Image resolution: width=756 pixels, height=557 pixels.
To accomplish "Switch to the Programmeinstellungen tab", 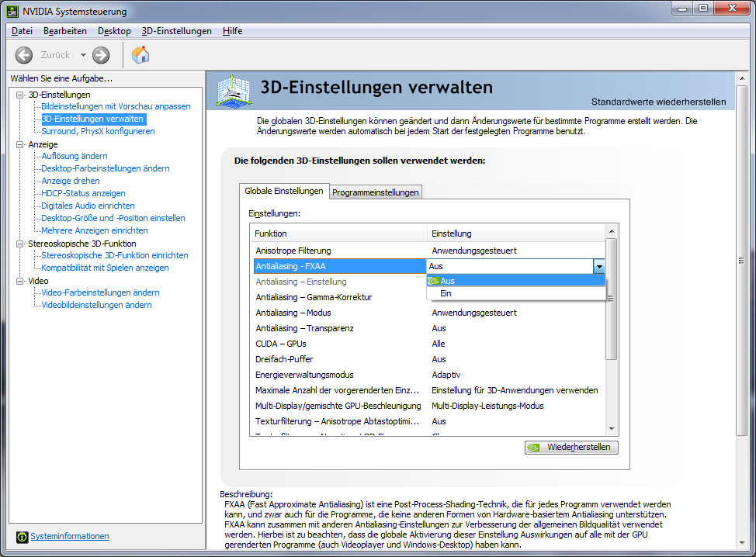I will tap(376, 192).
